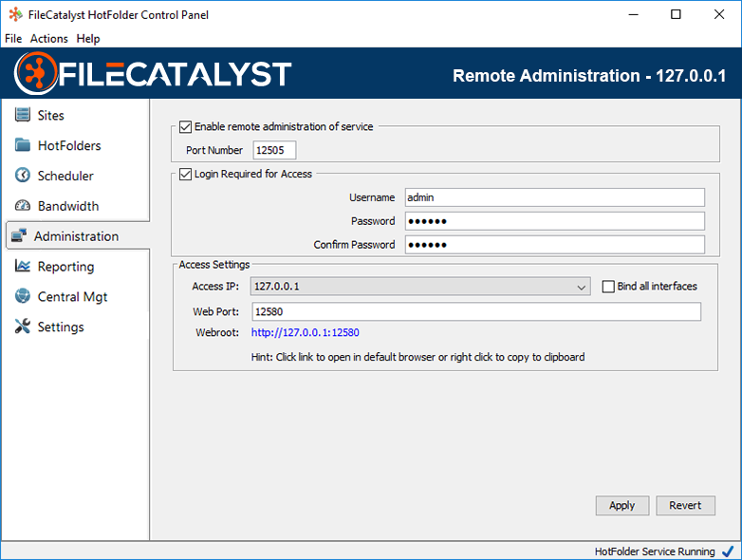Click the Bandwidth gauge icon
The image size is (742, 560).
tap(23, 206)
